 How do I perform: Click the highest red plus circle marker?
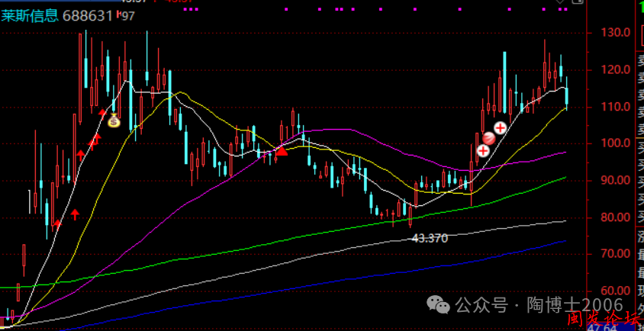pyautogui.click(x=501, y=127)
